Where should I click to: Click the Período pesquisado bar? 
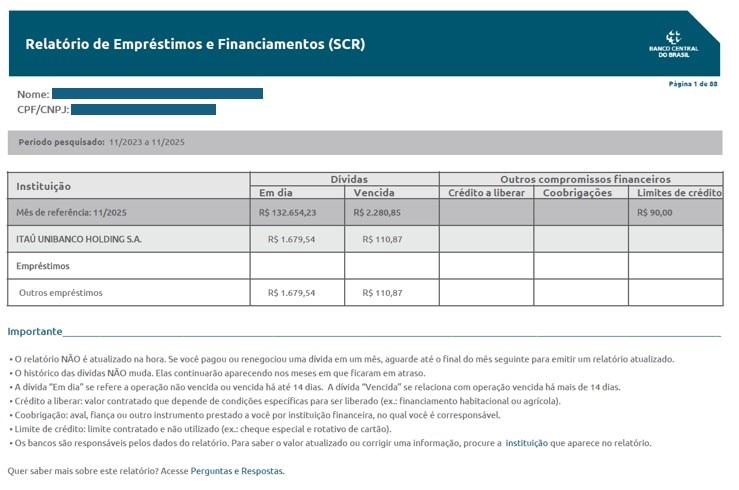(364, 142)
